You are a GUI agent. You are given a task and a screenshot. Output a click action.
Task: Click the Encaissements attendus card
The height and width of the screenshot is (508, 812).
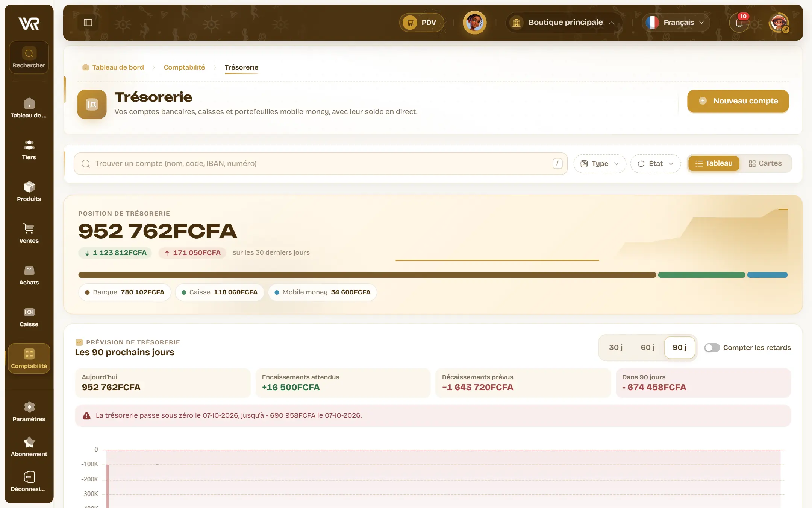[343, 383]
